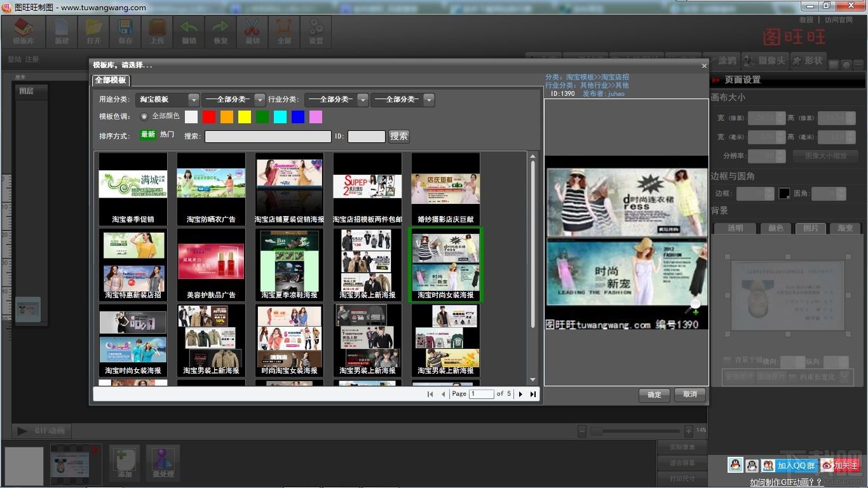The height and width of the screenshot is (488, 868).
Task: Click the 批处理 batch process icon
Action: pyautogui.click(x=163, y=462)
